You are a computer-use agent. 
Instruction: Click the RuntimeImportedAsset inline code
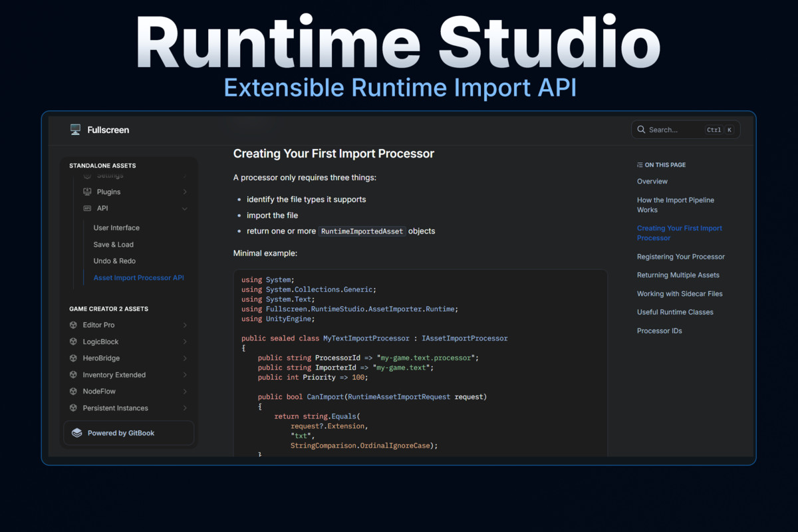tap(362, 231)
